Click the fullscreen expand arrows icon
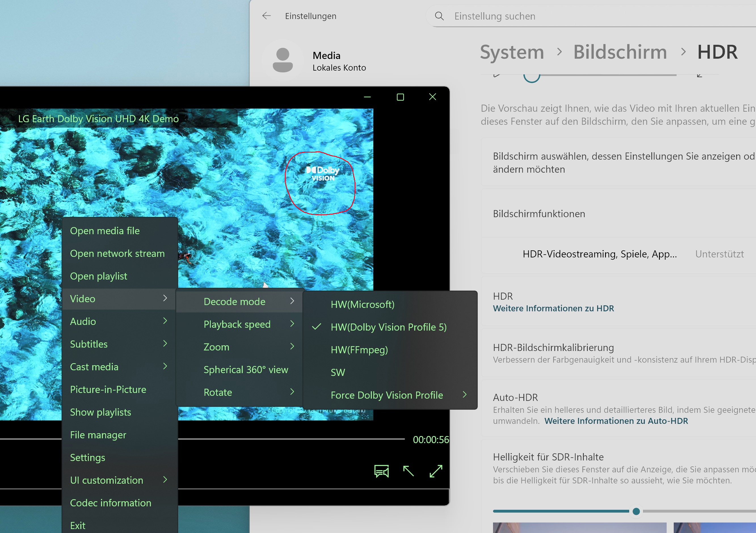The width and height of the screenshot is (756, 533). point(436,471)
